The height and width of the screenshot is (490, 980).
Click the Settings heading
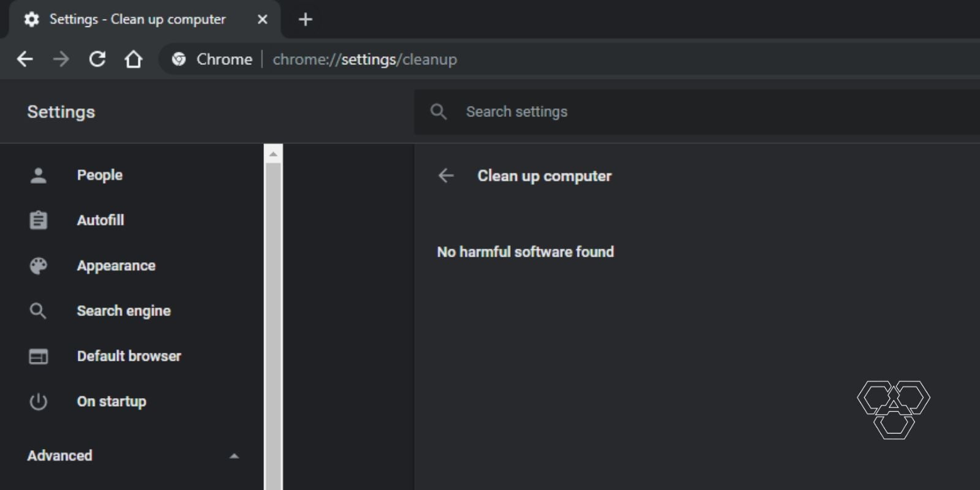coord(61,112)
